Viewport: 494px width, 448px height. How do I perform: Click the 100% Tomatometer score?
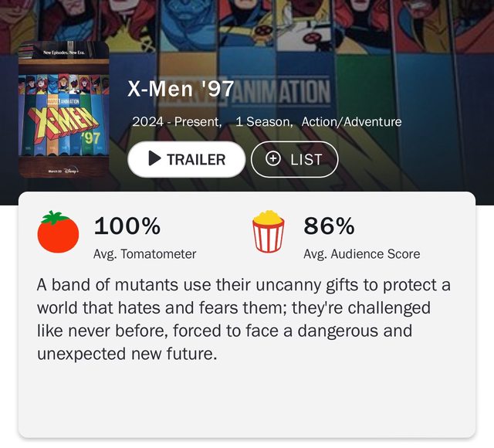click(127, 226)
